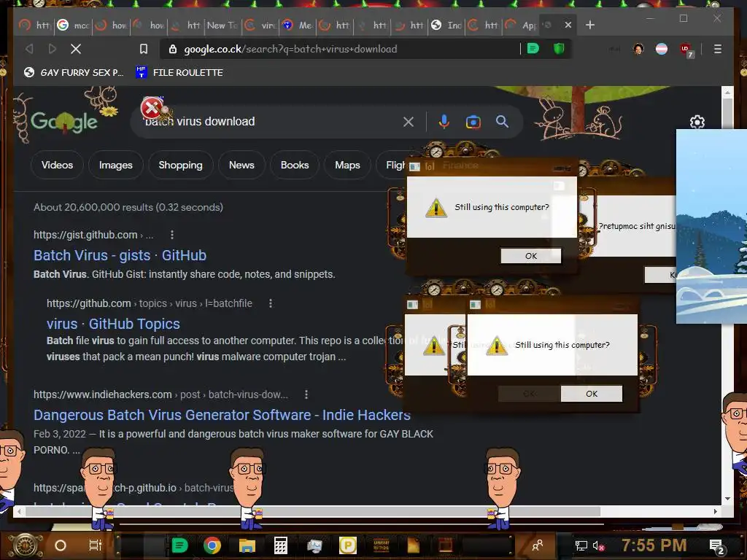Click OK in the upper 'Still using this computer?' dialog
The image size is (747, 560).
coord(531,256)
